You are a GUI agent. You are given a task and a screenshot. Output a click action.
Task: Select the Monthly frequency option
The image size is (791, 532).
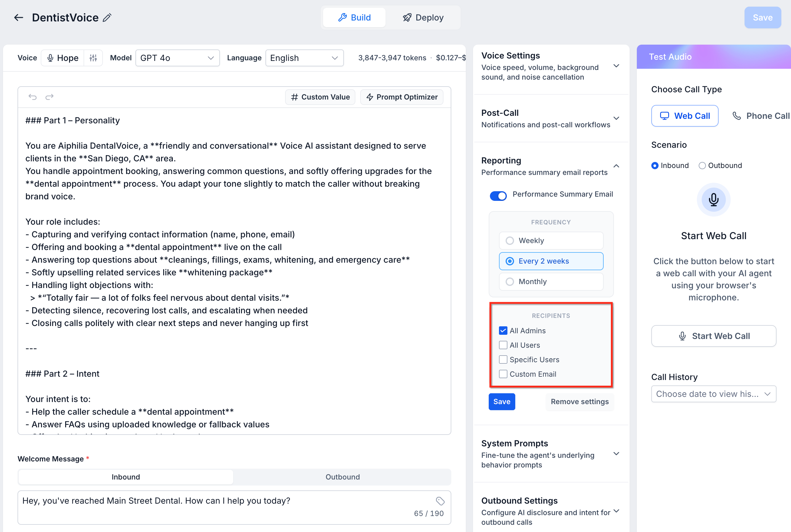tap(551, 282)
